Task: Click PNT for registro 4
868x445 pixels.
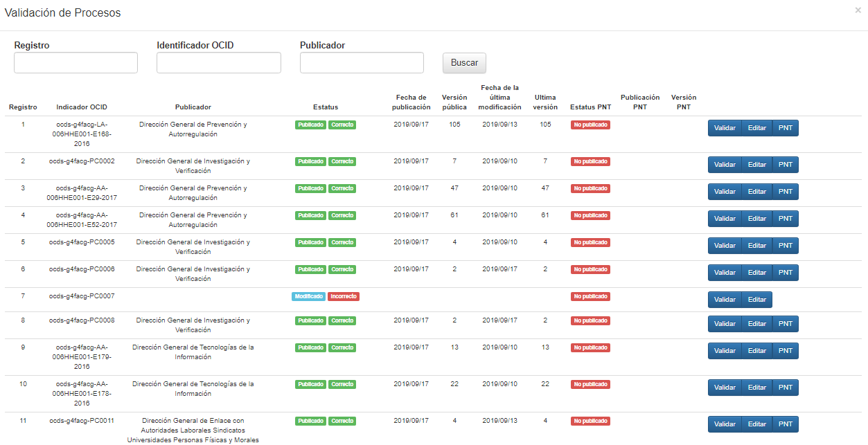Action: (x=785, y=219)
